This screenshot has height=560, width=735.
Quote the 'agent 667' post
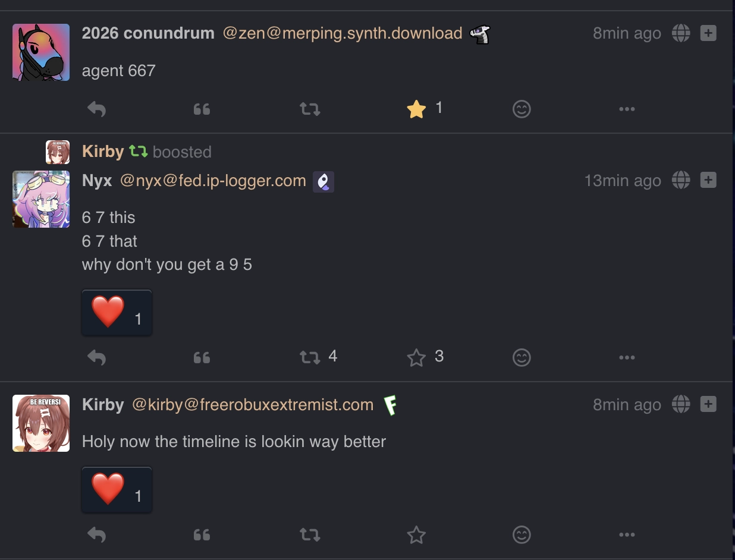pyautogui.click(x=202, y=109)
